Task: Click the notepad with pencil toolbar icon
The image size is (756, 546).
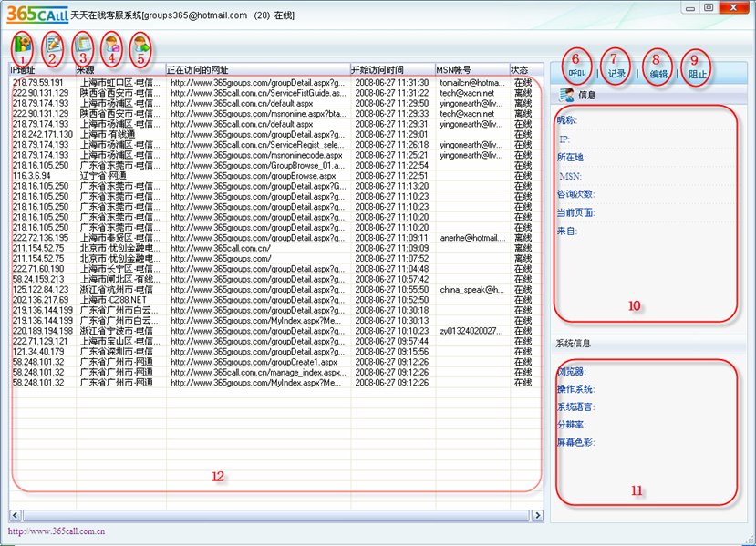Action: click(53, 43)
